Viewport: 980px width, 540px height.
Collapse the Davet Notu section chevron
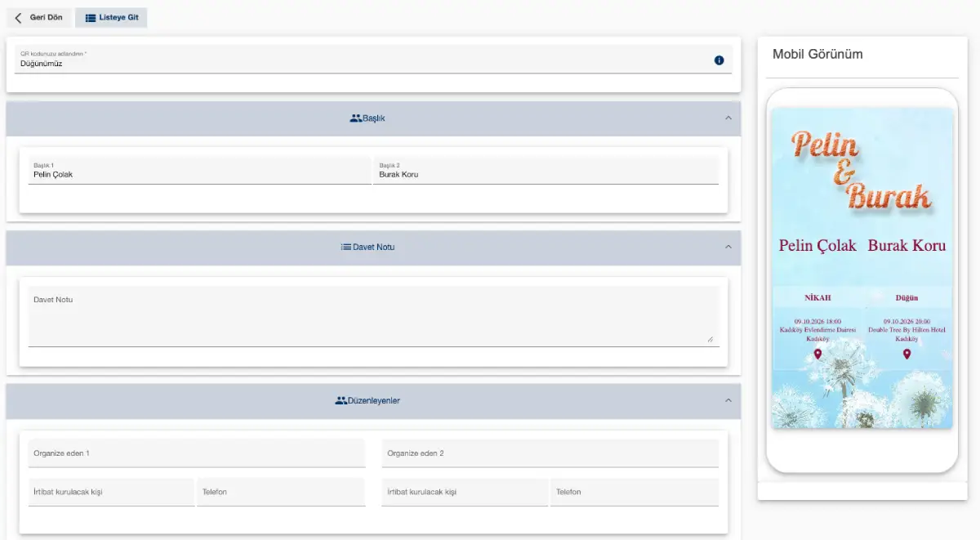pyautogui.click(x=728, y=247)
